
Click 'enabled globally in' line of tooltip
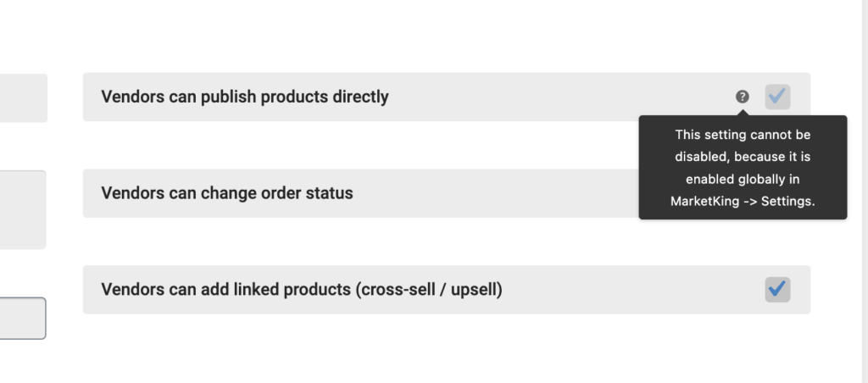click(x=743, y=180)
